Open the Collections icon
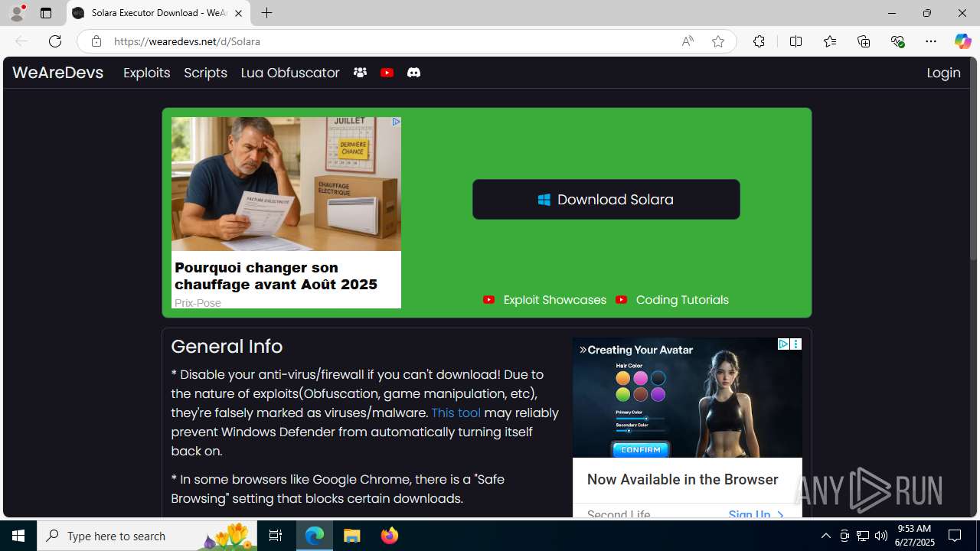Viewport: 980px width, 551px height. (x=864, y=41)
